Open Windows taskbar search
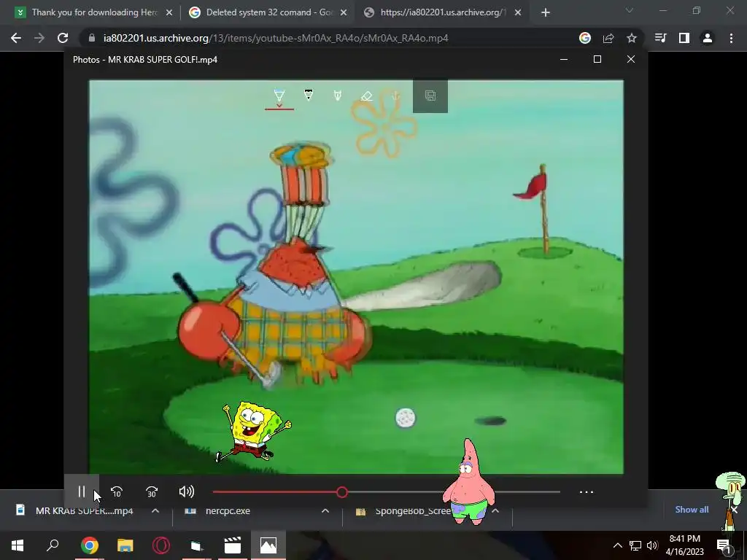This screenshot has width=747, height=560. (53, 545)
